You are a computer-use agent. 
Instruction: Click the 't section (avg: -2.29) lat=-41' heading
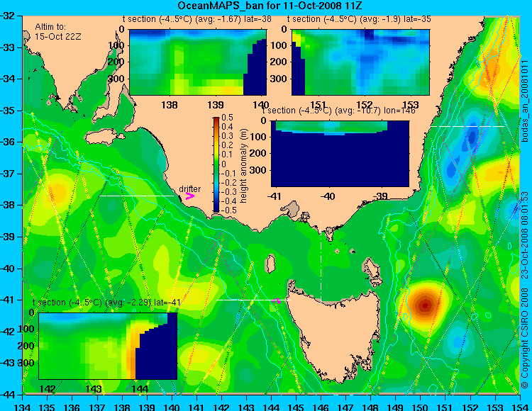106,303
